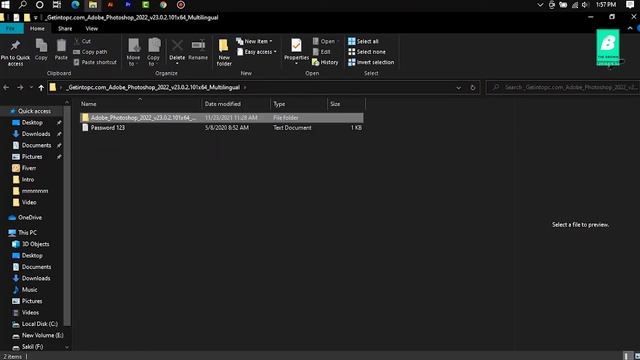Open Music under This PC
This screenshot has height=360, width=640.
(29, 290)
